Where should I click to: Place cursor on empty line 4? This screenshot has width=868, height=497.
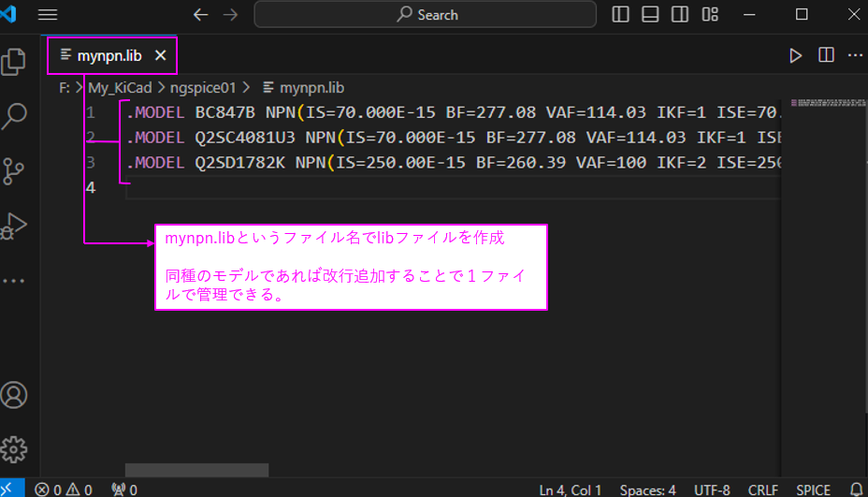point(453,188)
